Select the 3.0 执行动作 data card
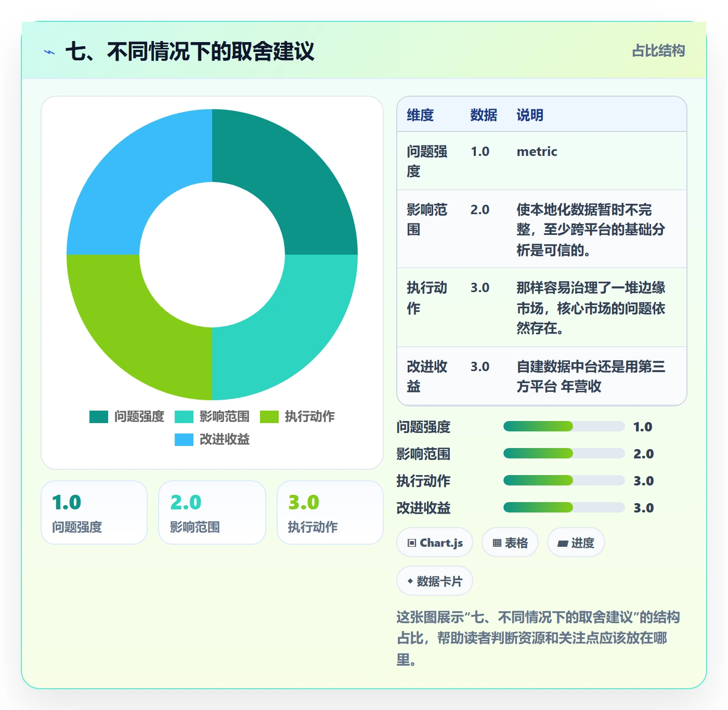 pyautogui.click(x=330, y=512)
